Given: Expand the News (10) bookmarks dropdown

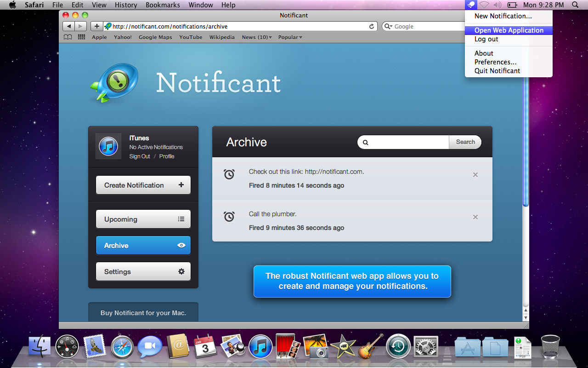Looking at the screenshot, I should 257,37.
